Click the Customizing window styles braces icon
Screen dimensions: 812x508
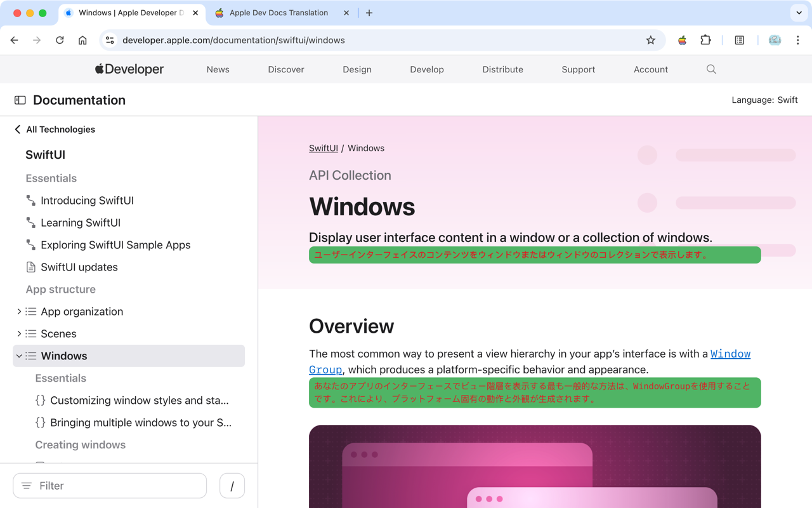[x=41, y=401]
